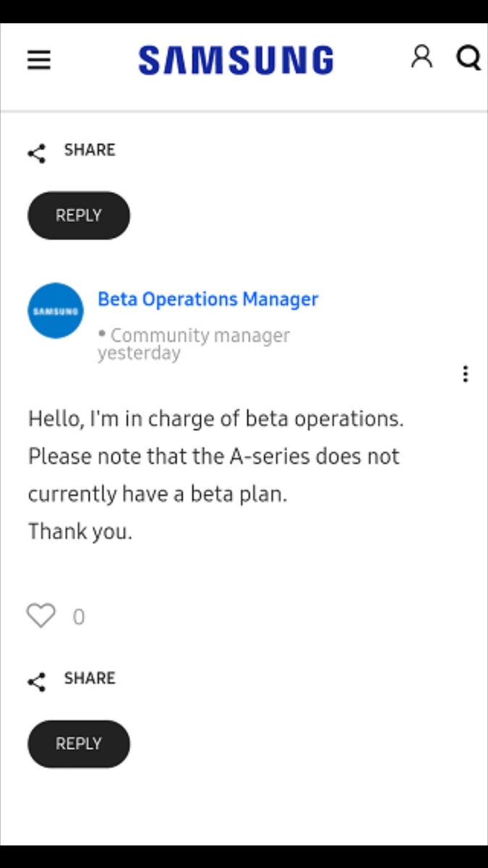
Task: Click the REPLY button under the comment
Action: coord(79,744)
